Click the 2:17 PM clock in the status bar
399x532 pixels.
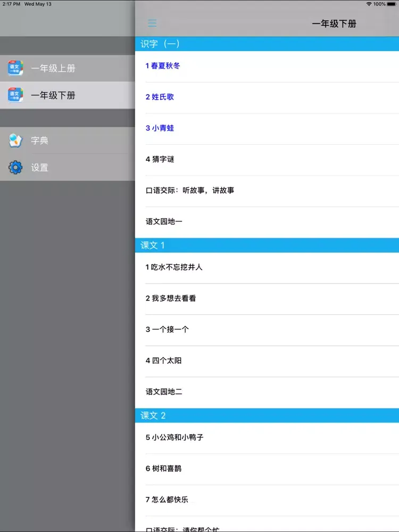coord(11,4)
